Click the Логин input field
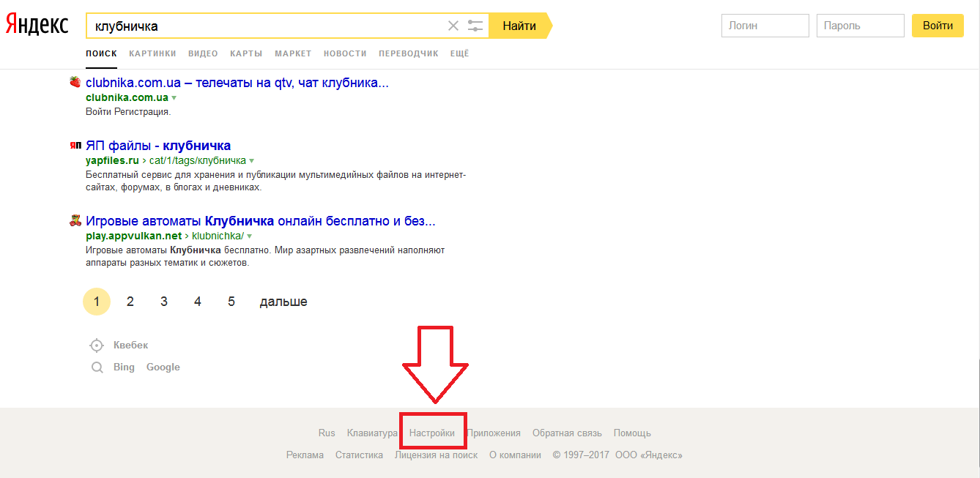This screenshot has height=478, width=980. pyautogui.click(x=765, y=26)
